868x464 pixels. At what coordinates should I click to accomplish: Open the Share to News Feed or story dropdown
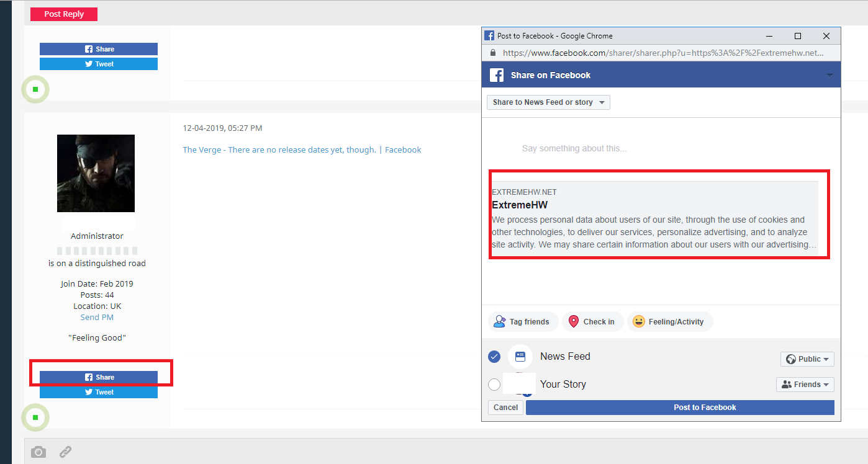548,102
